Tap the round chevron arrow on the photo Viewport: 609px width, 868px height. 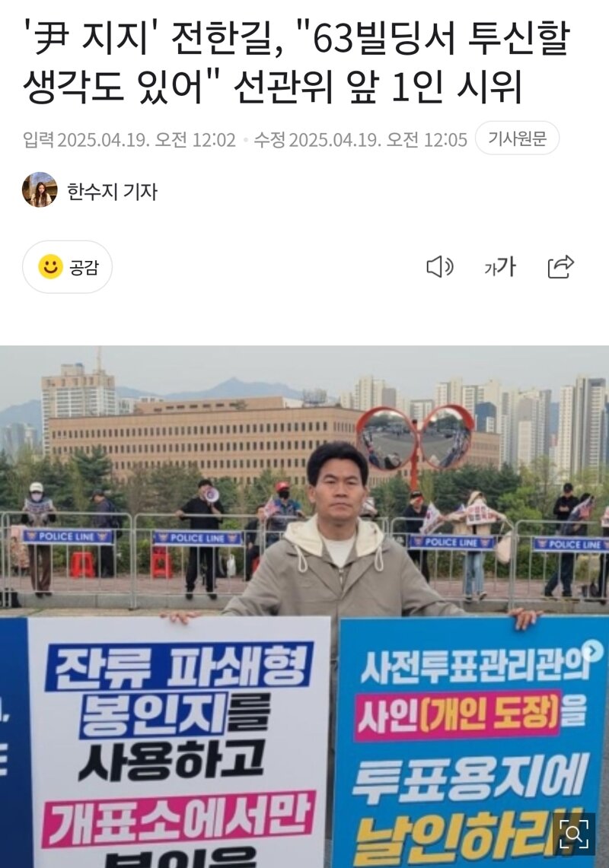[591, 650]
